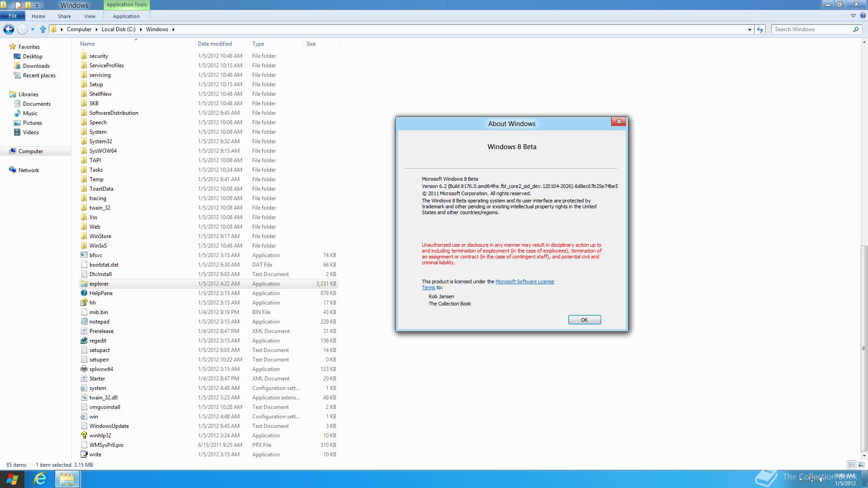Select Network in navigation pane
This screenshot has width=868, height=488.
pos(28,170)
